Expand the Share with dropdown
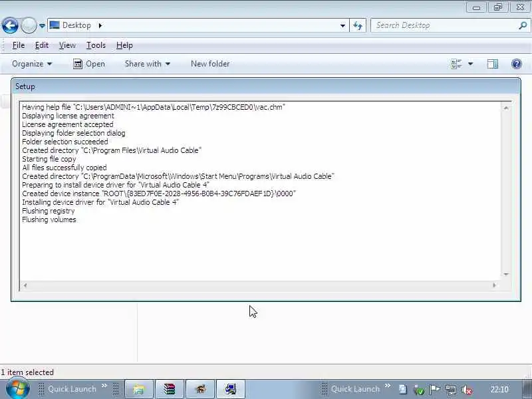This screenshot has width=532, height=399. 147,64
